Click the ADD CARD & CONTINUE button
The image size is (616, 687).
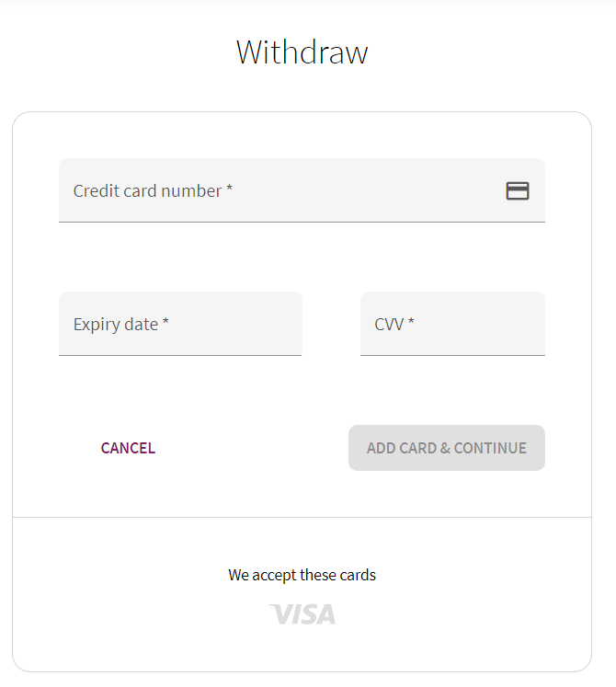[447, 448]
